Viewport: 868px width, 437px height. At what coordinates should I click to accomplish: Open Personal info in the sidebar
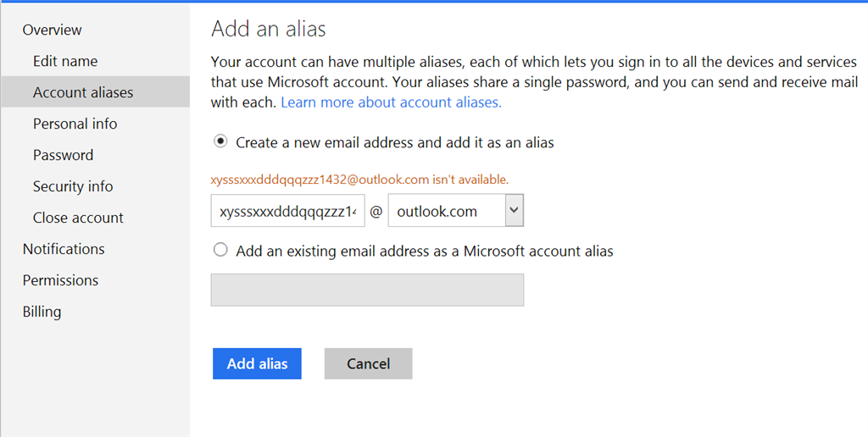(75, 124)
